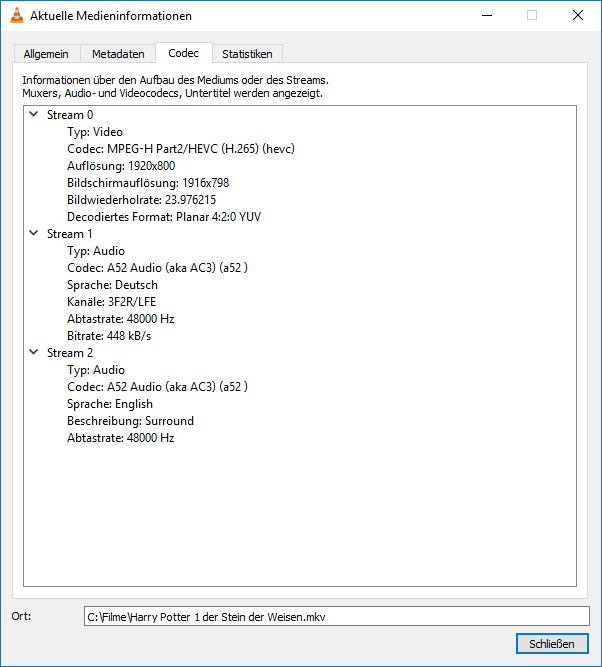Select the Auflösung 1920x800 entry
This screenshot has width=602, height=667.
121,166
